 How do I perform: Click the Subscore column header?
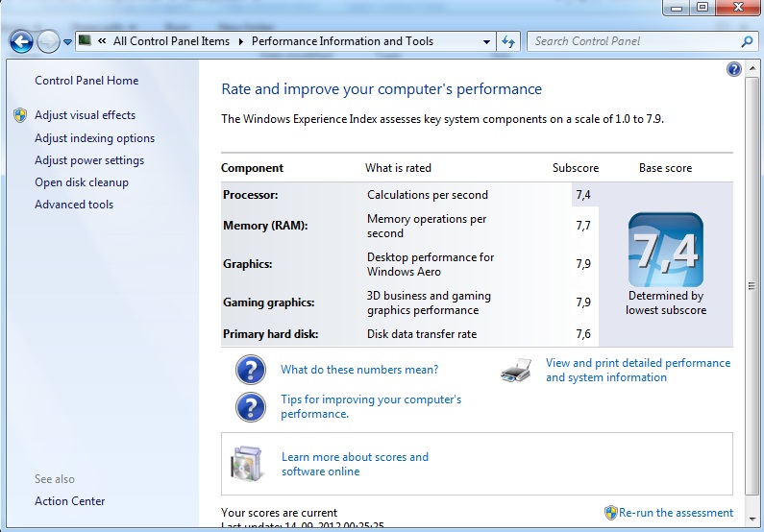click(576, 168)
